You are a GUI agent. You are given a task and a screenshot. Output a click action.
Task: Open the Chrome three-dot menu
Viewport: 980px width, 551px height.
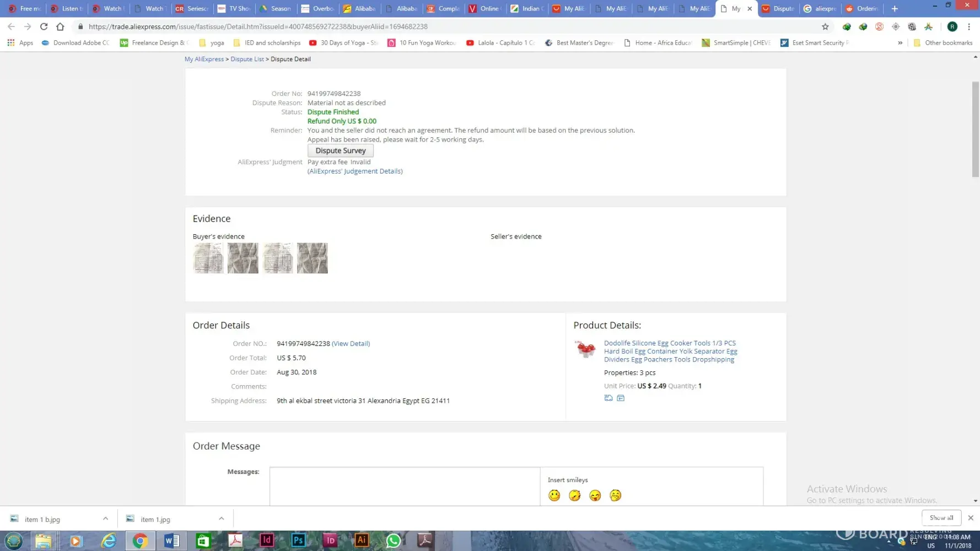coord(968,26)
